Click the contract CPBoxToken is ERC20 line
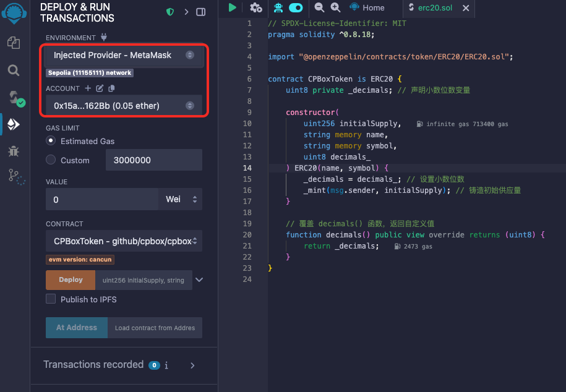The height and width of the screenshot is (392, 566). tap(335, 79)
